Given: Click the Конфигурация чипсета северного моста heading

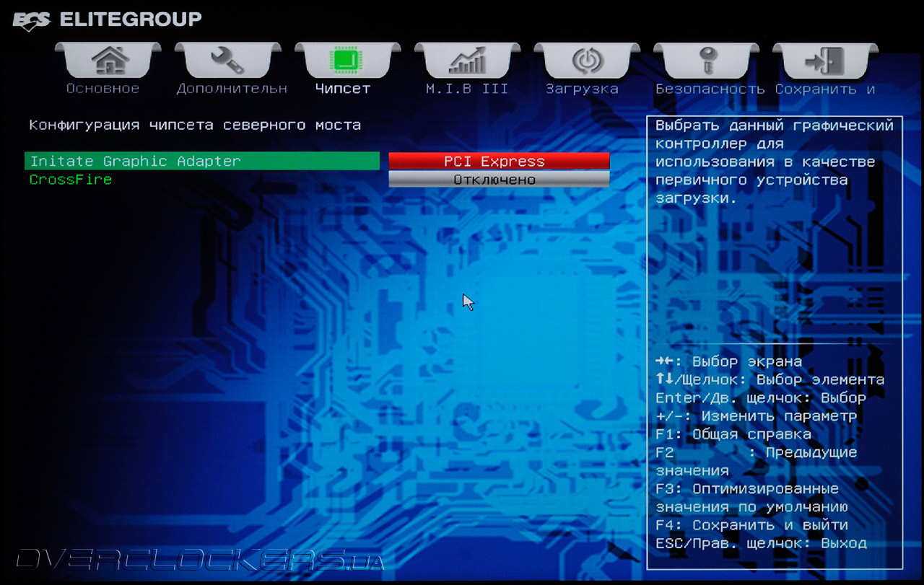Looking at the screenshot, I should coord(195,125).
